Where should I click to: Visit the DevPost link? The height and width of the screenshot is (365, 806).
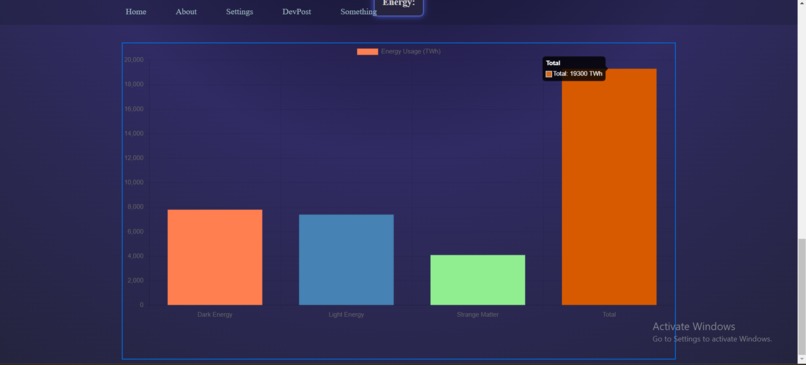pos(297,12)
